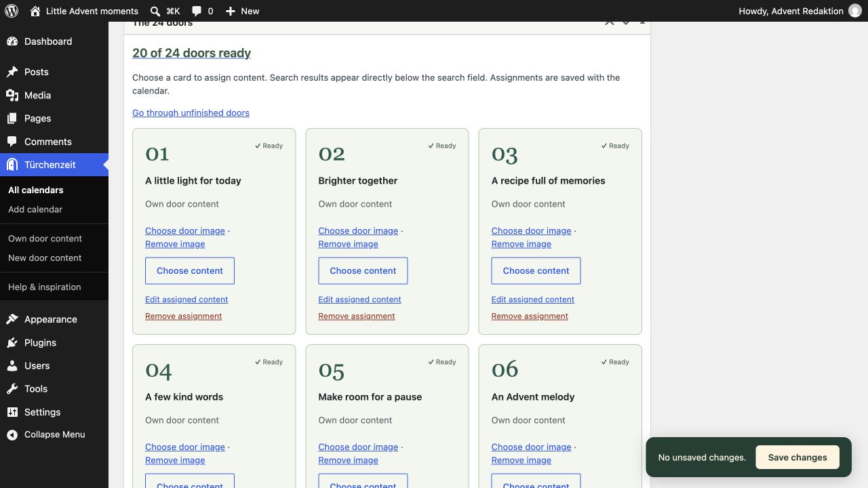Click the user avatar in the admin bar
Viewport: 868px width, 488px height.
854,11
